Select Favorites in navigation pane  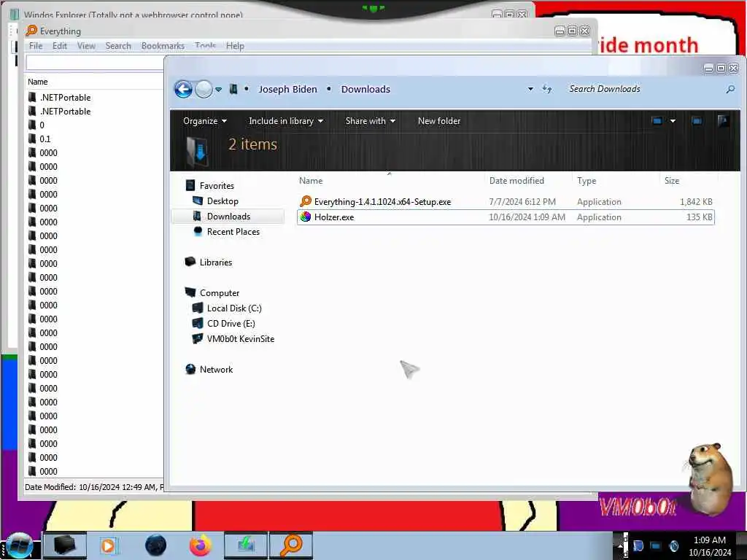[209, 186]
